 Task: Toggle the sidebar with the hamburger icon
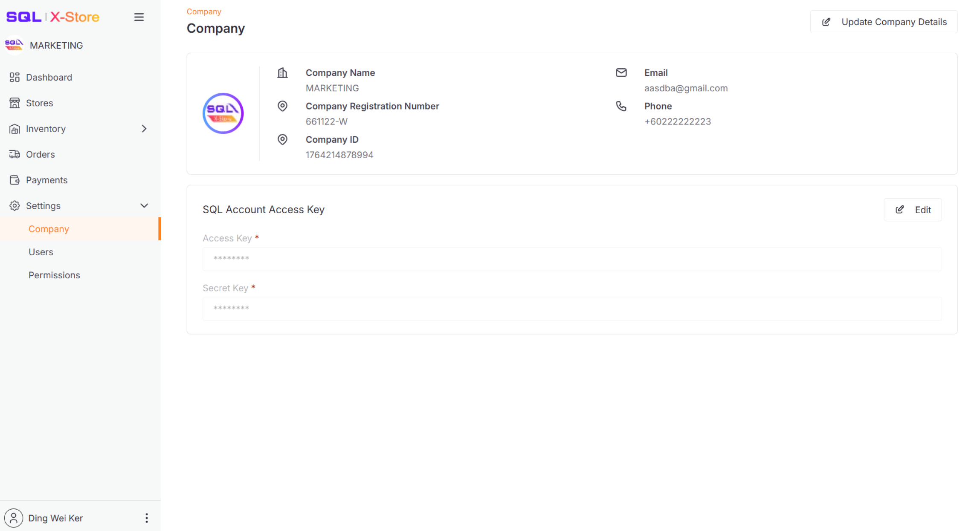[139, 17]
